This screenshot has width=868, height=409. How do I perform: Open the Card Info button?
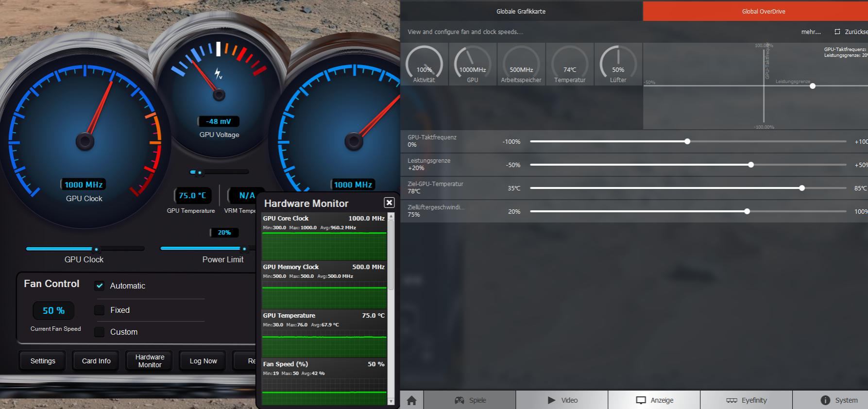click(96, 361)
